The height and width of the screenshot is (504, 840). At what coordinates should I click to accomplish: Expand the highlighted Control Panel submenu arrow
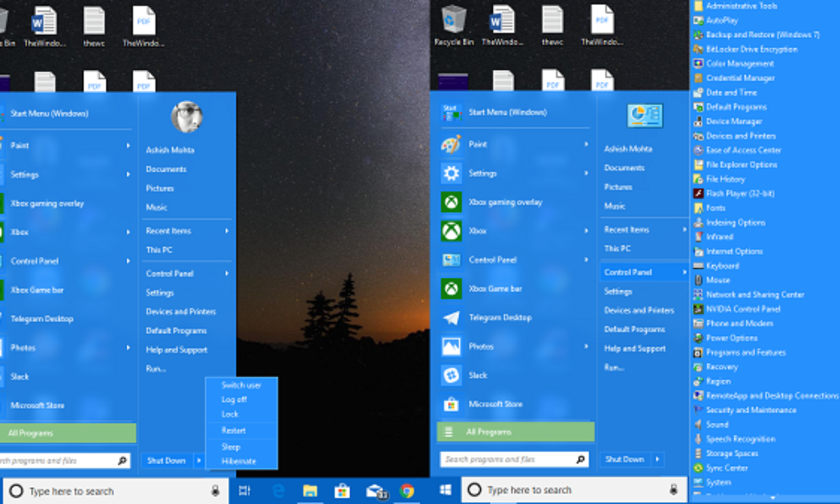(683, 272)
